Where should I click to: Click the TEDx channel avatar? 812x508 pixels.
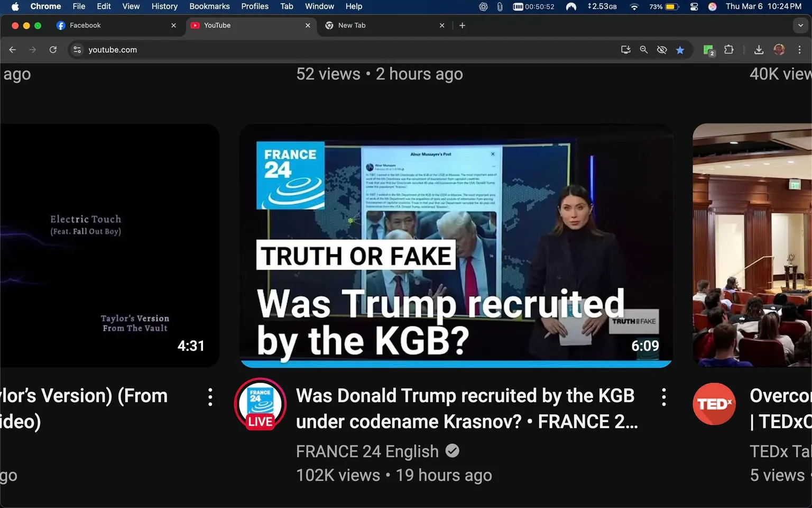[714, 404]
